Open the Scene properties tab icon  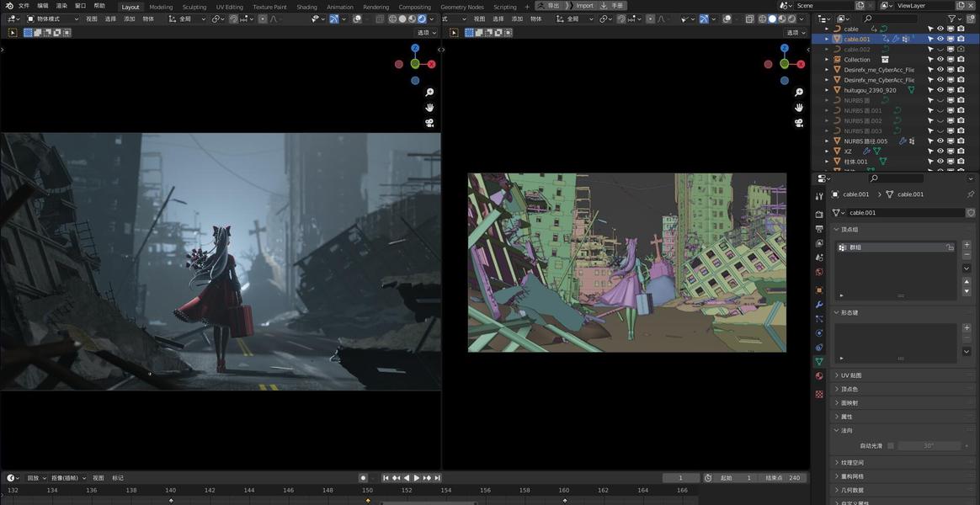(x=819, y=258)
